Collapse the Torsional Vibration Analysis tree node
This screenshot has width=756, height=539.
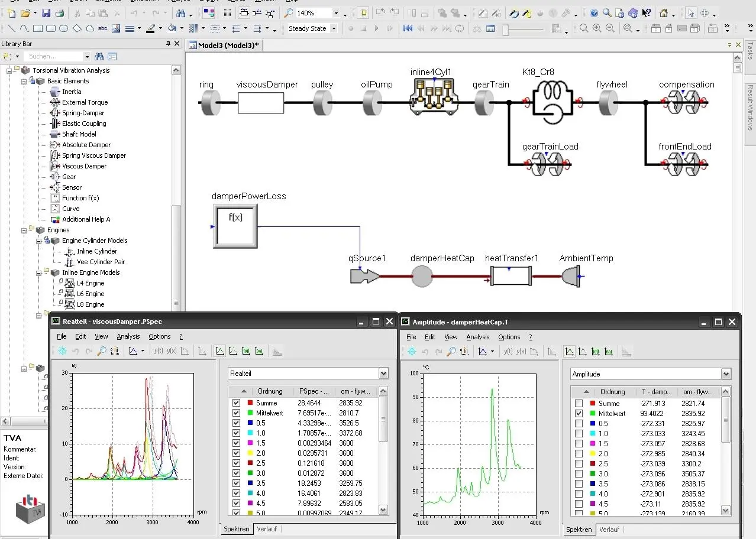pos(9,70)
